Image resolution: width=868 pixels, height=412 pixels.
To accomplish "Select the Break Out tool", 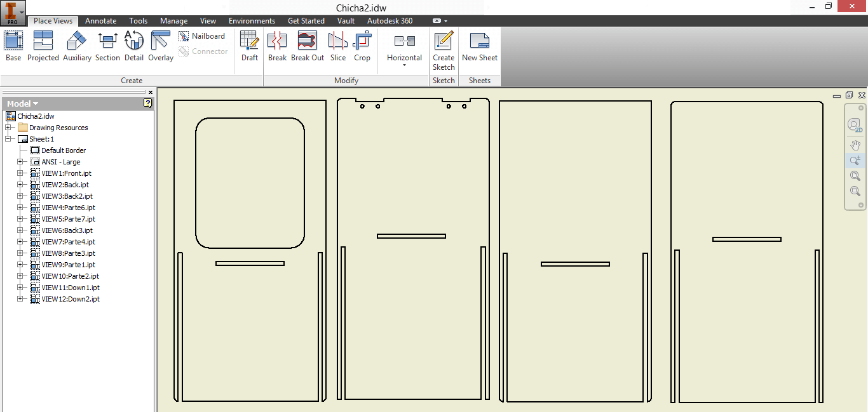I will coord(308,46).
